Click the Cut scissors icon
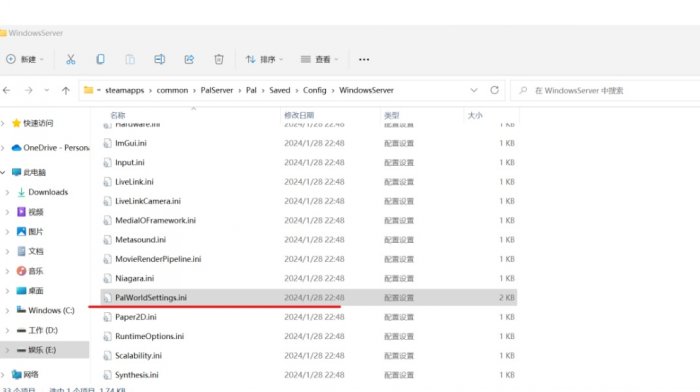The image size is (700, 392). point(71,59)
